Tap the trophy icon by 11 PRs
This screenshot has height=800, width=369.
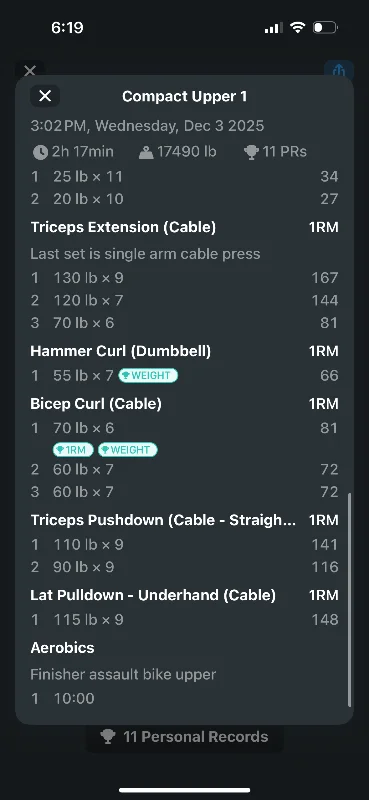pyautogui.click(x=251, y=152)
